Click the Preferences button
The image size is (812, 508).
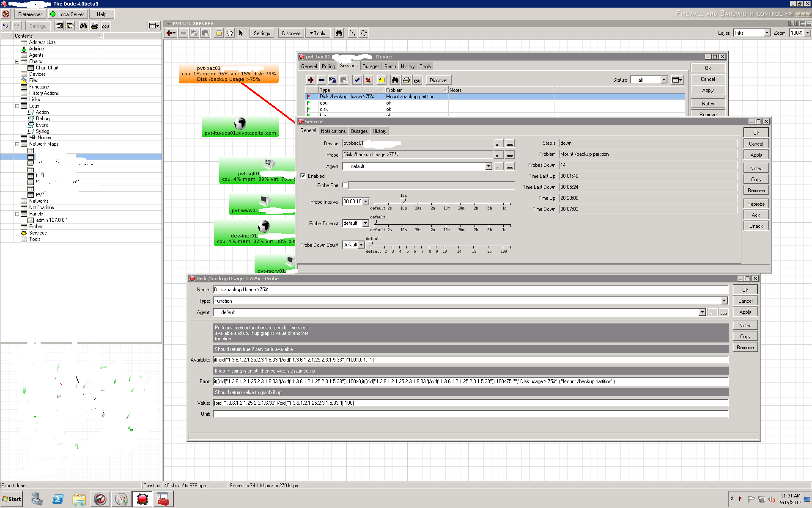[x=30, y=14]
